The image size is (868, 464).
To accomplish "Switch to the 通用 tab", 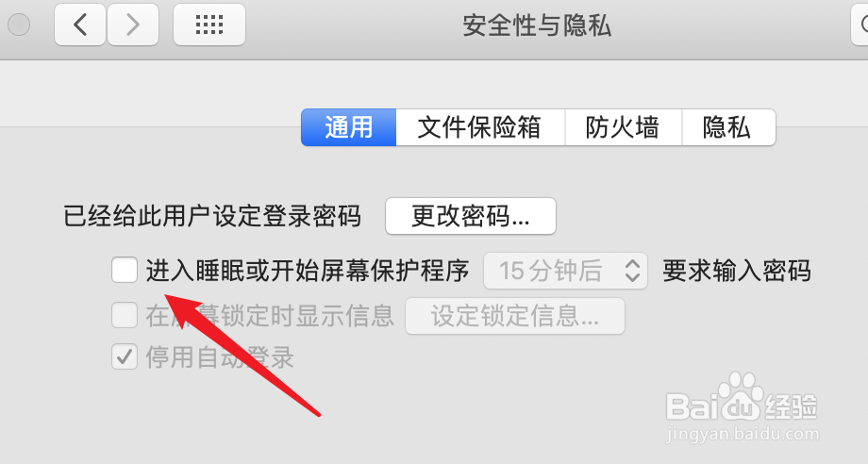I will tap(349, 127).
